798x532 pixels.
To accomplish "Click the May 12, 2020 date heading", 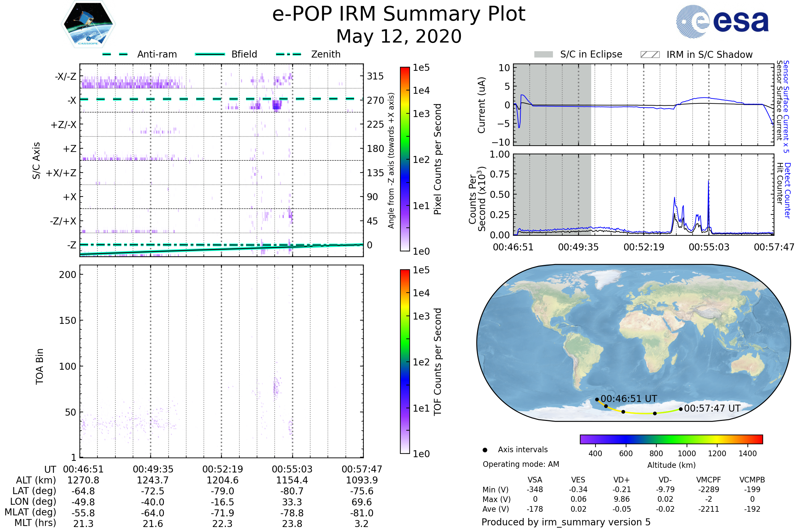I will (399, 36).
